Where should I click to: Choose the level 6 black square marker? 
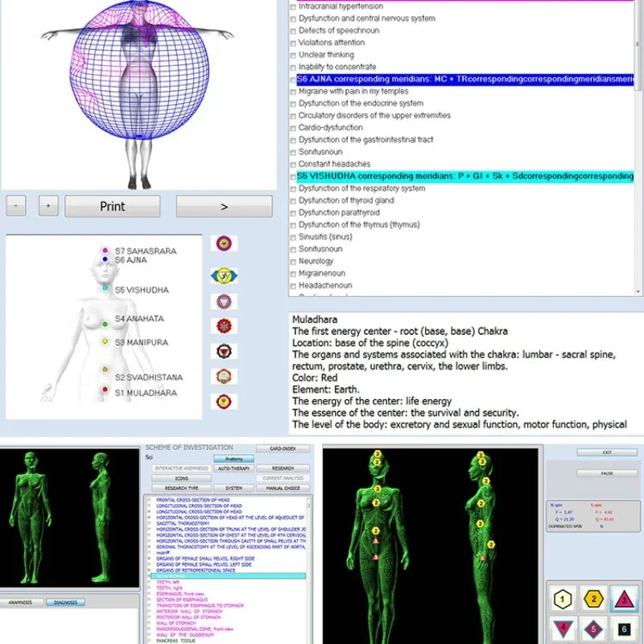coord(625,629)
